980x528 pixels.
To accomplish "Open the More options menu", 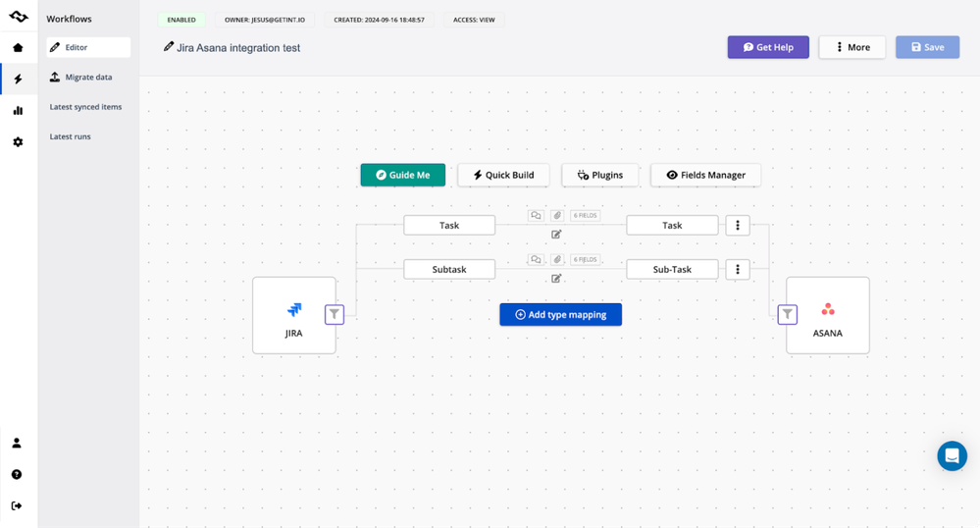I will click(x=851, y=47).
